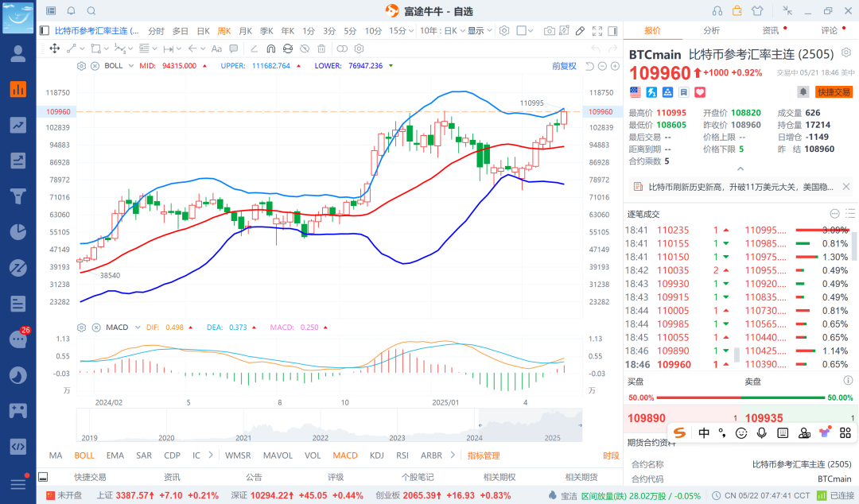Viewport: 859px width, 504px height.
Task: Collapse the quote details chevron
Action: (740, 169)
